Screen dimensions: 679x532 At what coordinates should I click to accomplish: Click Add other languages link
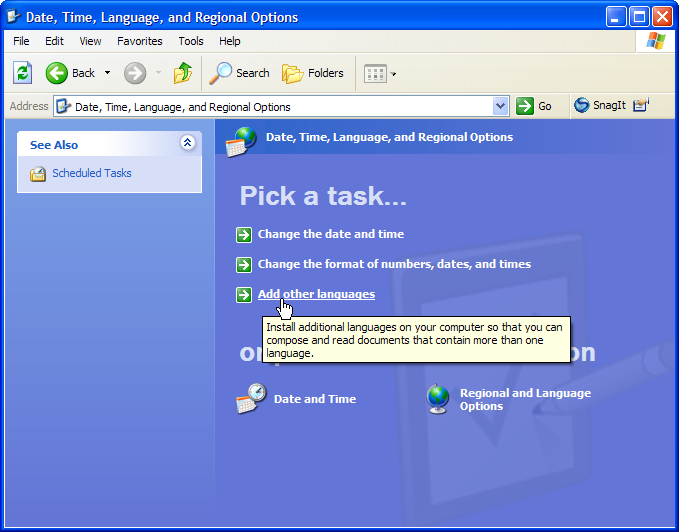[x=316, y=294]
